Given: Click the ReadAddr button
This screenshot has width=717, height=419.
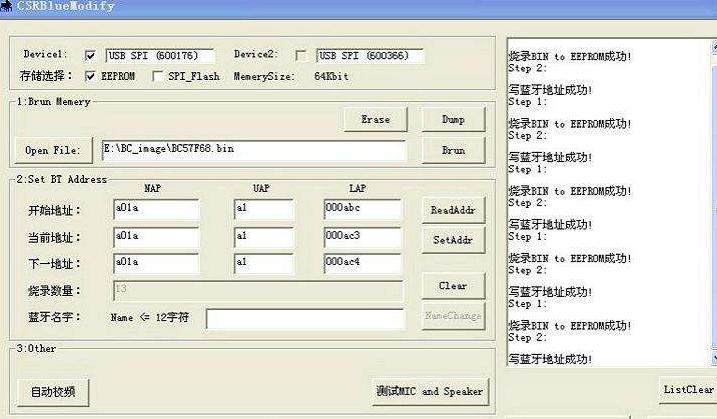Looking at the screenshot, I should click(x=453, y=210).
